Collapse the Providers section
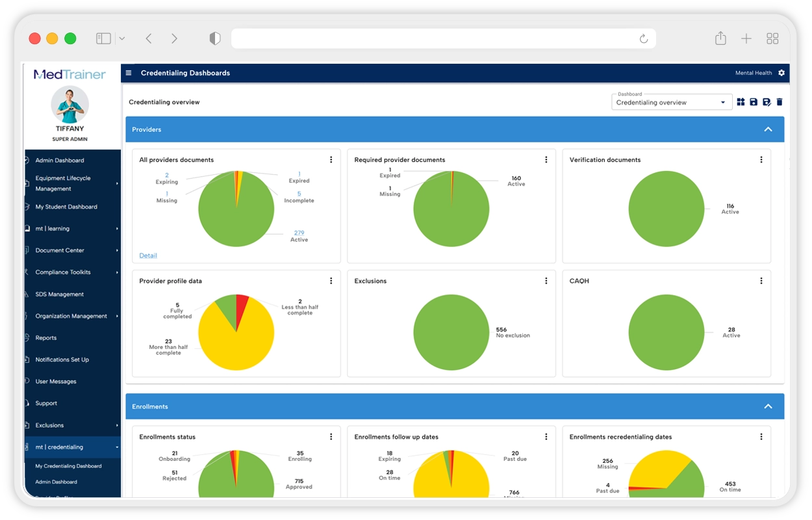Viewport: 812px width, 520px height. [768, 129]
